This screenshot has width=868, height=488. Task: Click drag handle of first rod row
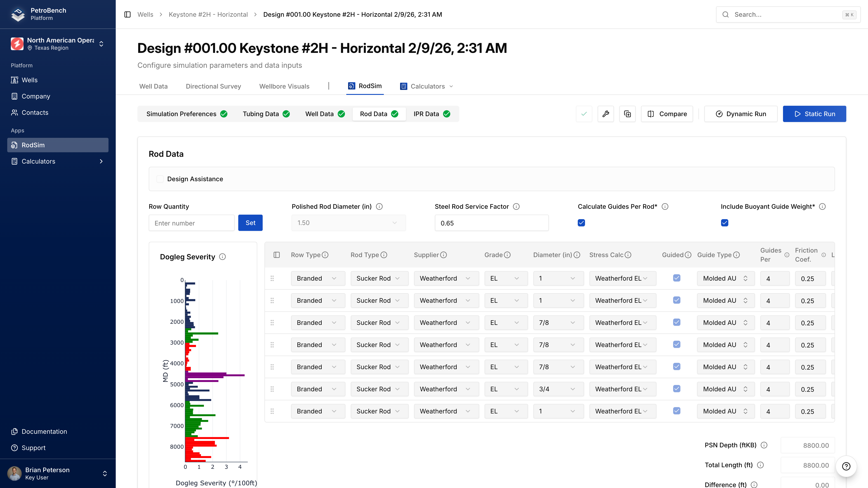coord(272,278)
